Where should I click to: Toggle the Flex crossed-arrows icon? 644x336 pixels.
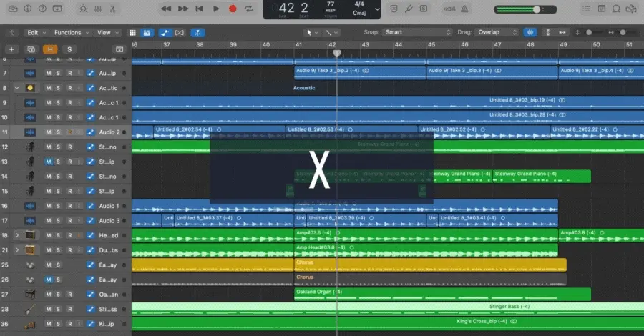pos(180,33)
